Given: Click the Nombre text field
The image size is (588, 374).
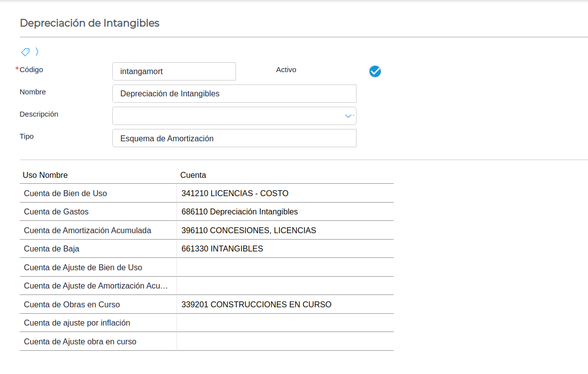Looking at the screenshot, I should pos(234,93).
